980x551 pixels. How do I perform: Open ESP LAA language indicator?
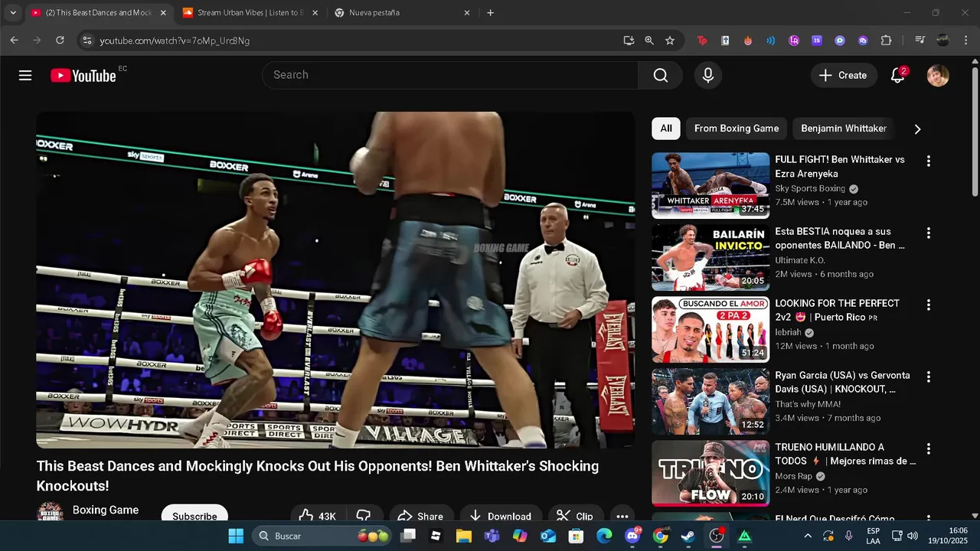pos(874,536)
